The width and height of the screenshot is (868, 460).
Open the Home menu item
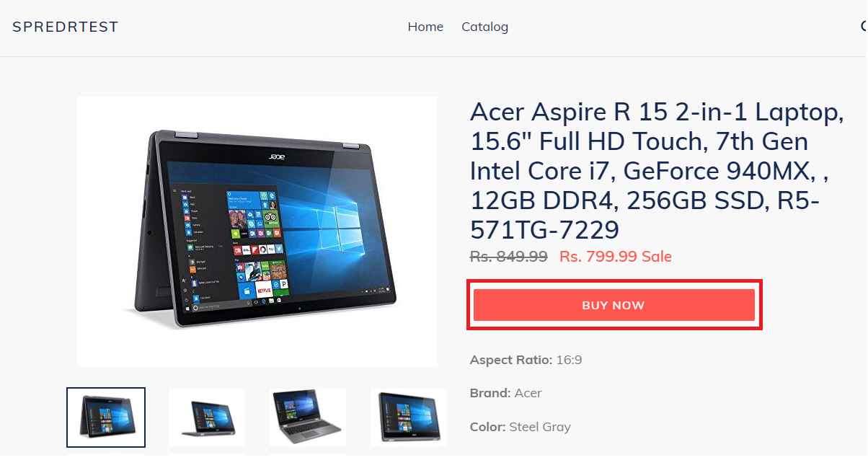(x=425, y=27)
